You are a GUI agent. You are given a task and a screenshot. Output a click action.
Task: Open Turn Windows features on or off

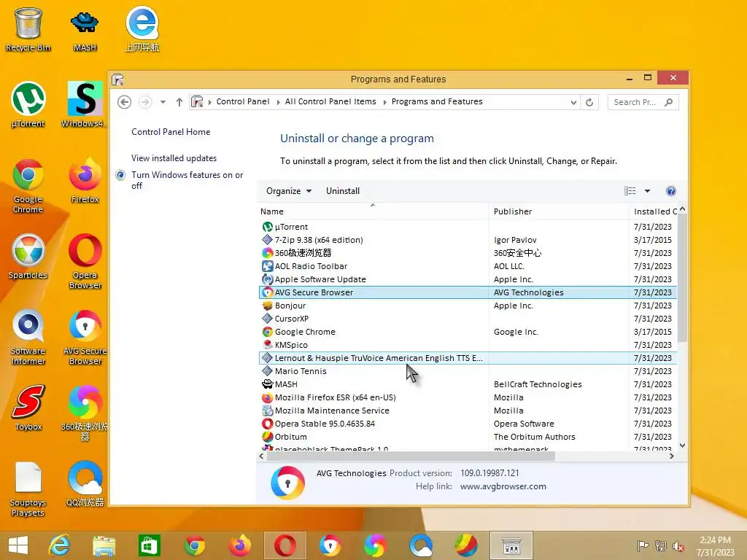[187, 180]
